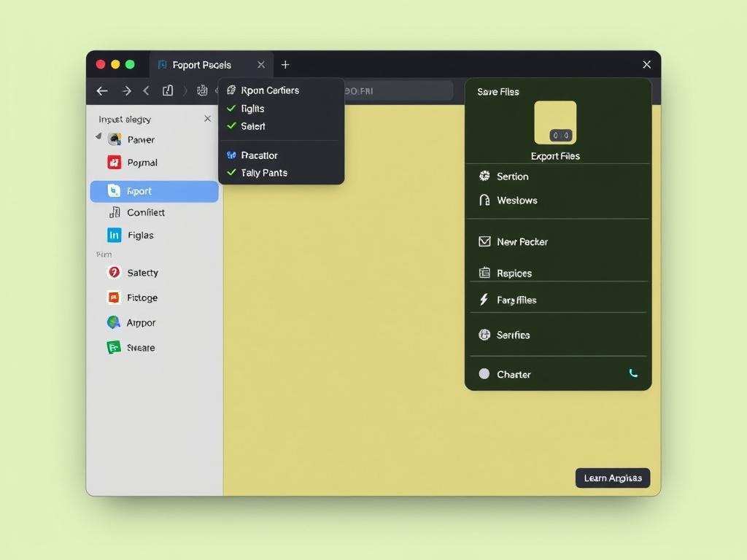747x560 pixels.
Task: Select the Figlas blue icon
Action: [x=114, y=235]
